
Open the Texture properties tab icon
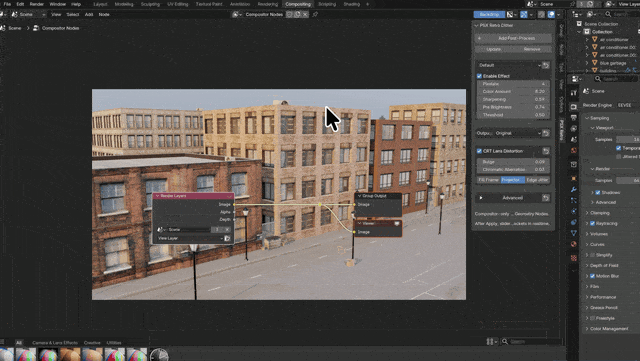pos(573,258)
